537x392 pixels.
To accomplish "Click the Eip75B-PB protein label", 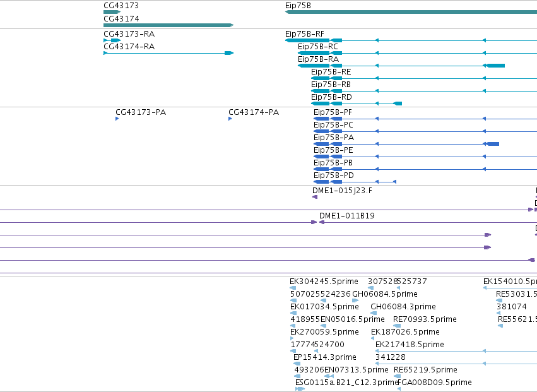I will point(333,163).
